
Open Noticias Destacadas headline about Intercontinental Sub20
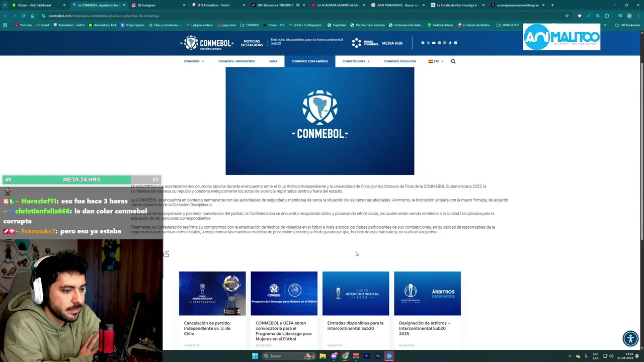click(307, 41)
